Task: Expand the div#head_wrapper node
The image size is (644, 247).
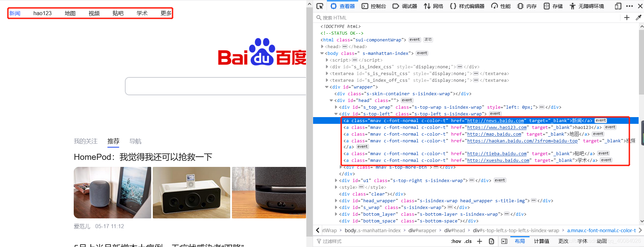Action: 336,201
